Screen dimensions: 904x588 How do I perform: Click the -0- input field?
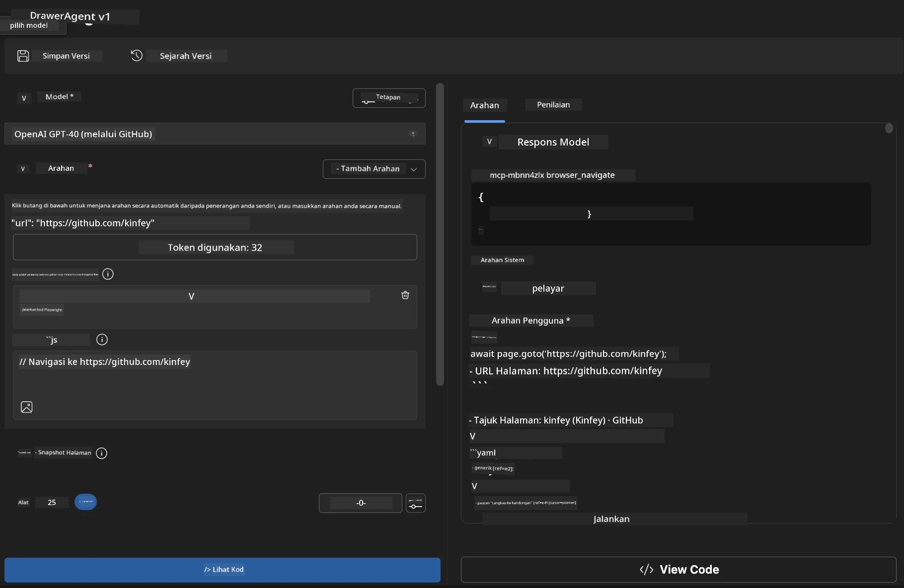point(361,503)
